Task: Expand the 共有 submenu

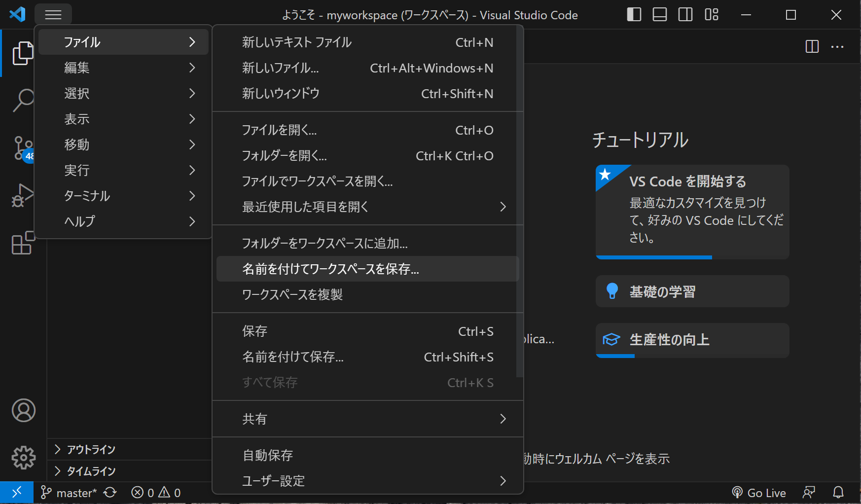Action: (367, 419)
